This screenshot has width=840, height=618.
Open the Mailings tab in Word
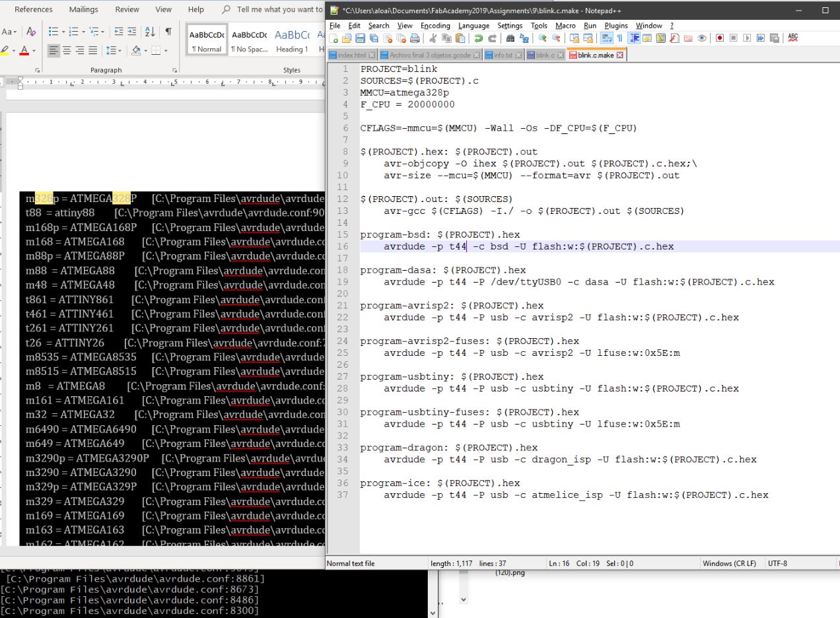click(x=84, y=9)
